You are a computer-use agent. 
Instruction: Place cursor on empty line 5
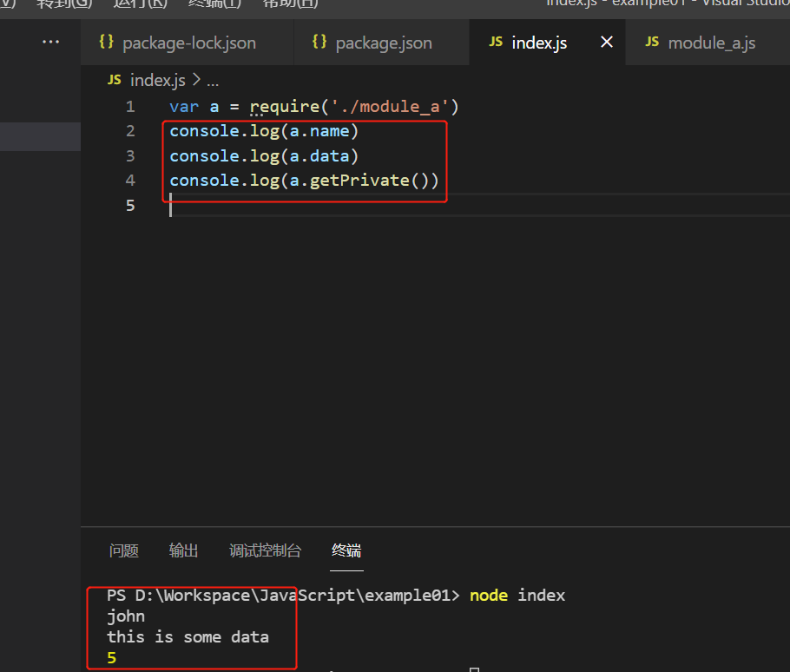point(478,206)
